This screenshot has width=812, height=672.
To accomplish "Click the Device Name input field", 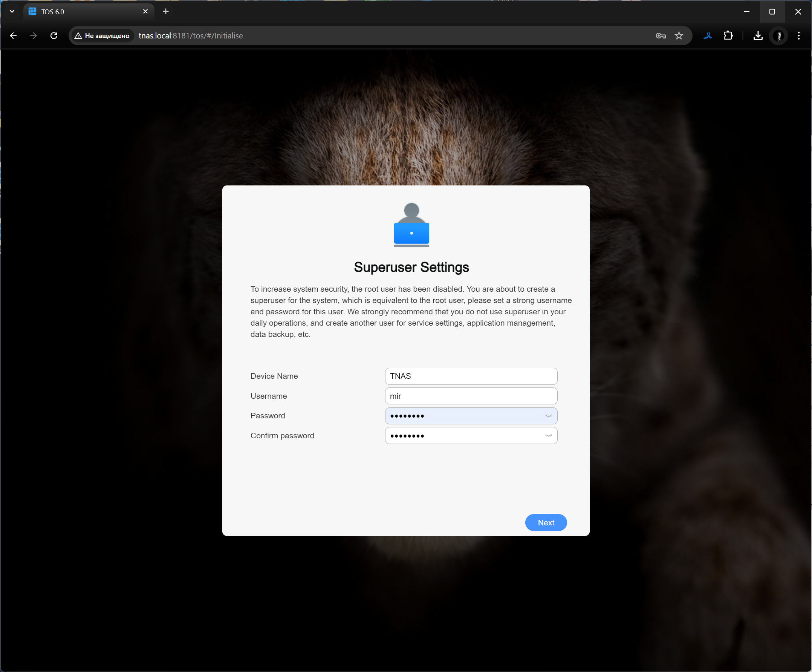I will click(x=471, y=376).
